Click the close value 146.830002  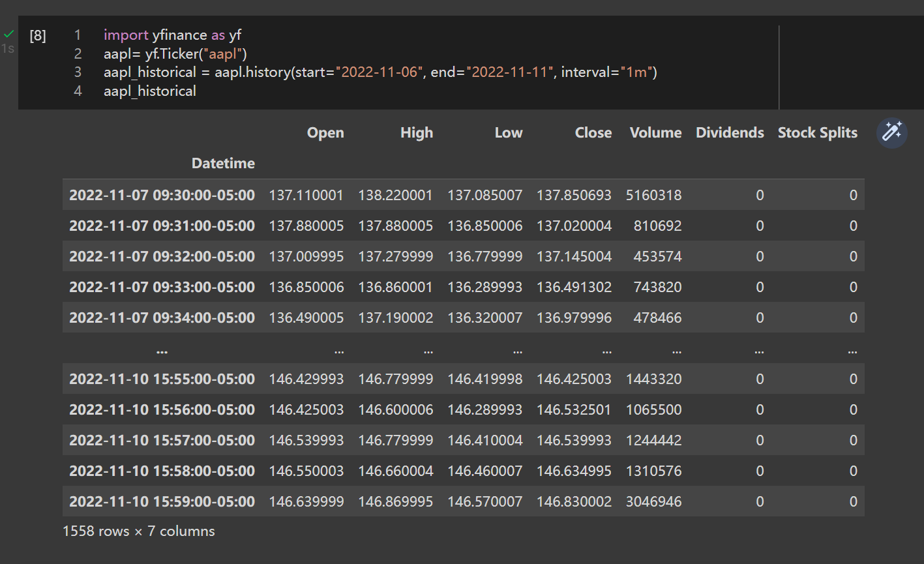point(574,501)
